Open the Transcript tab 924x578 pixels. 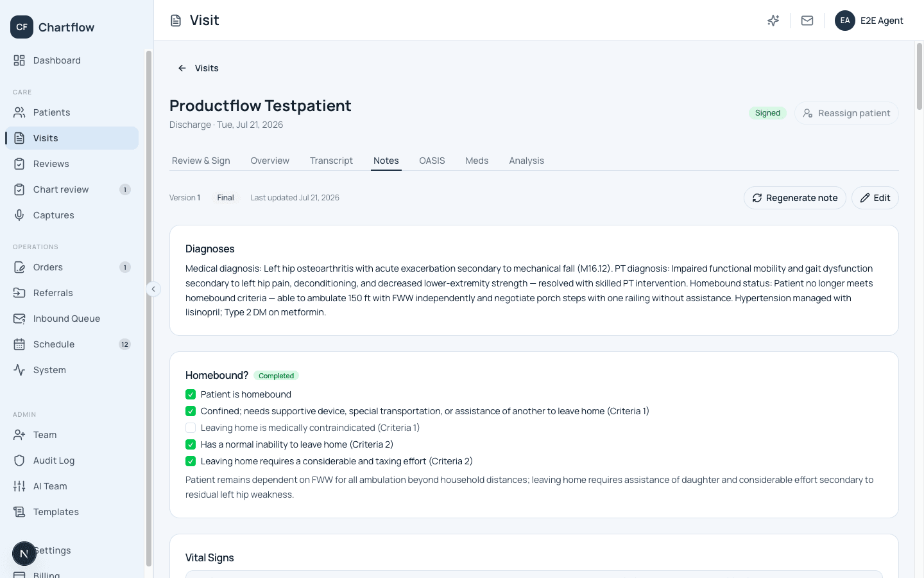(x=331, y=161)
